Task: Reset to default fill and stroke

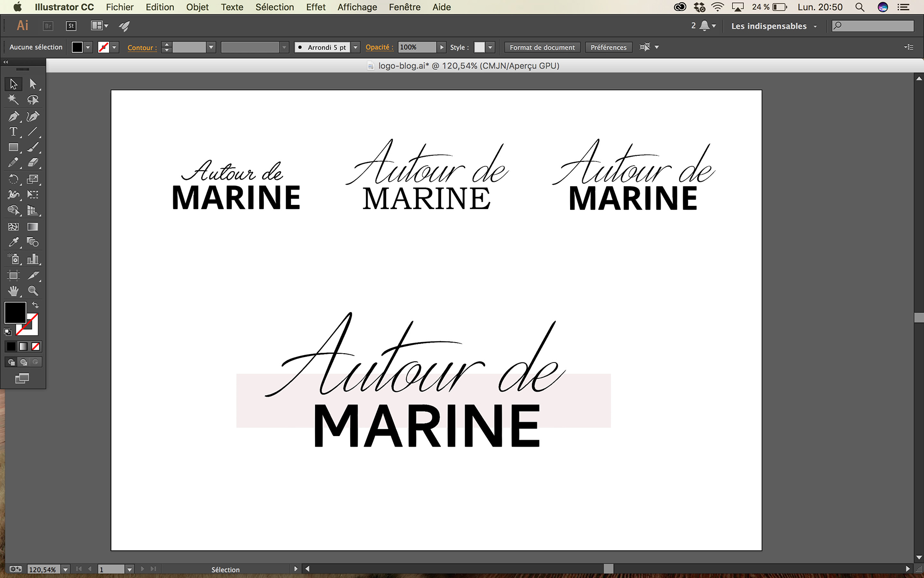Action: 7,332
